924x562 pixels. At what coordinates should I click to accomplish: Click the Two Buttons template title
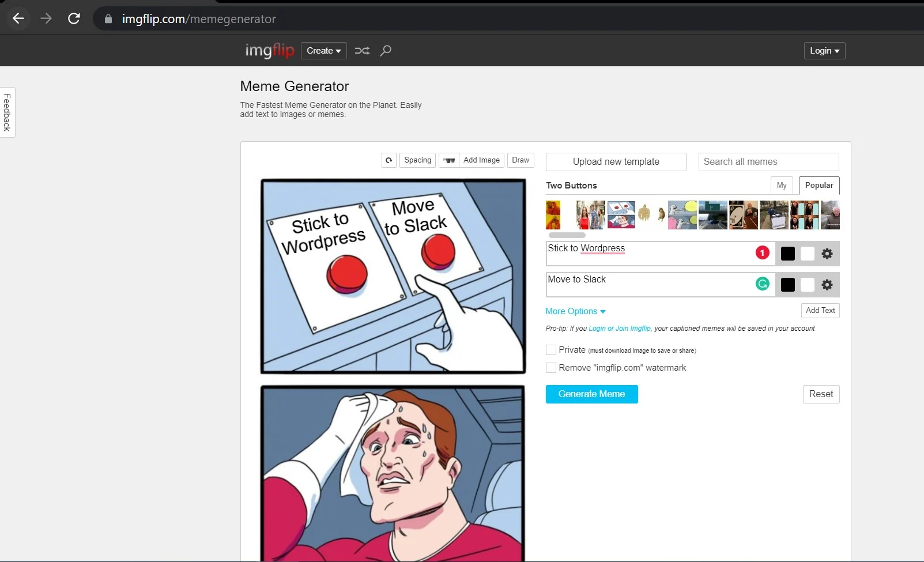(571, 186)
